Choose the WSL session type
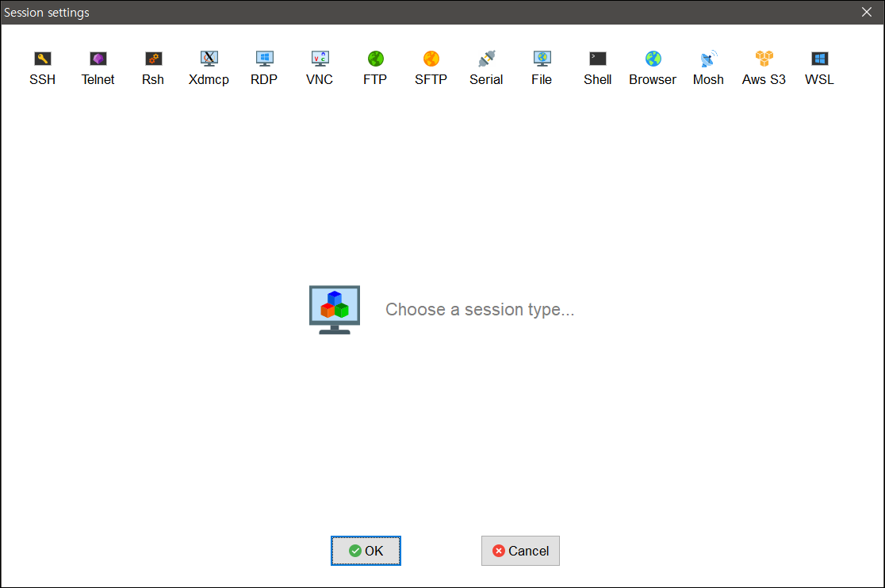885x588 pixels. click(x=819, y=67)
